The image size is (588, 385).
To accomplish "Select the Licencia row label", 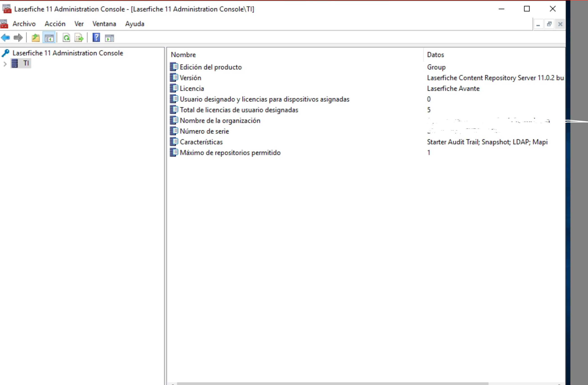I will pos(192,88).
